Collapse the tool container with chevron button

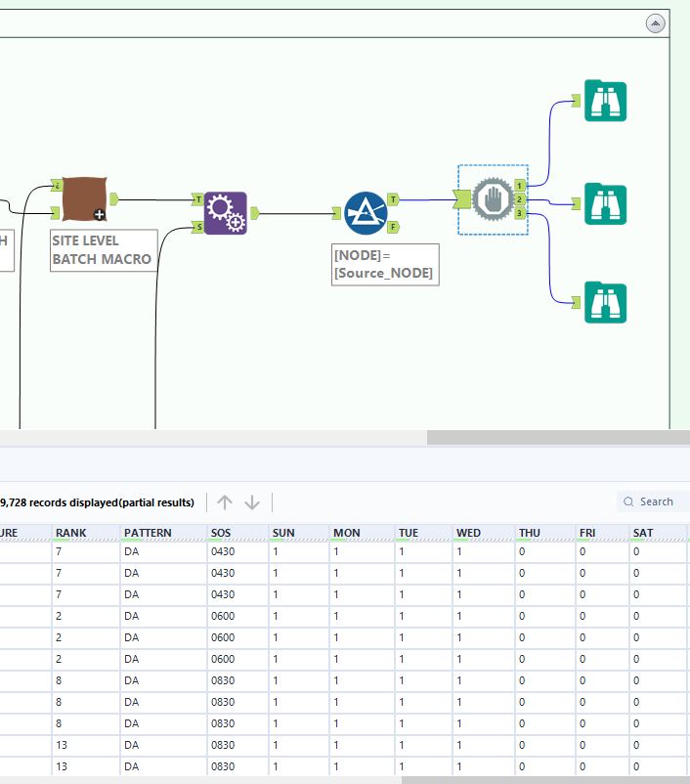click(656, 22)
